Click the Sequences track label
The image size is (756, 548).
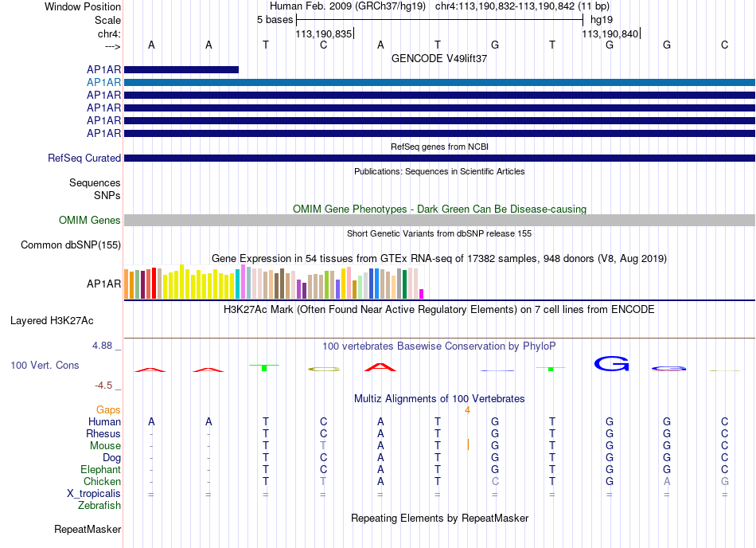tap(95, 183)
